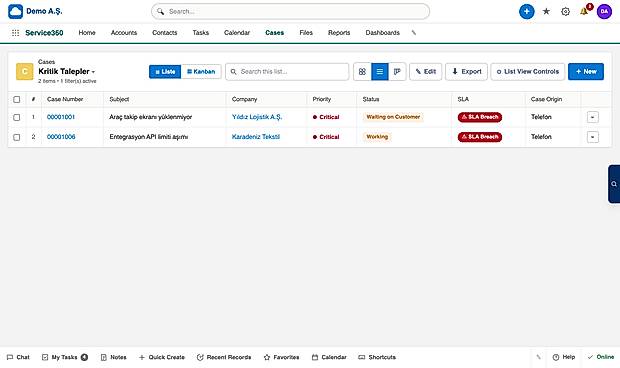Image resolution: width=620 pixels, height=368 pixels.
Task: Click subject Araç takip ekranı yüklenmiyor
Action: pyautogui.click(x=151, y=117)
